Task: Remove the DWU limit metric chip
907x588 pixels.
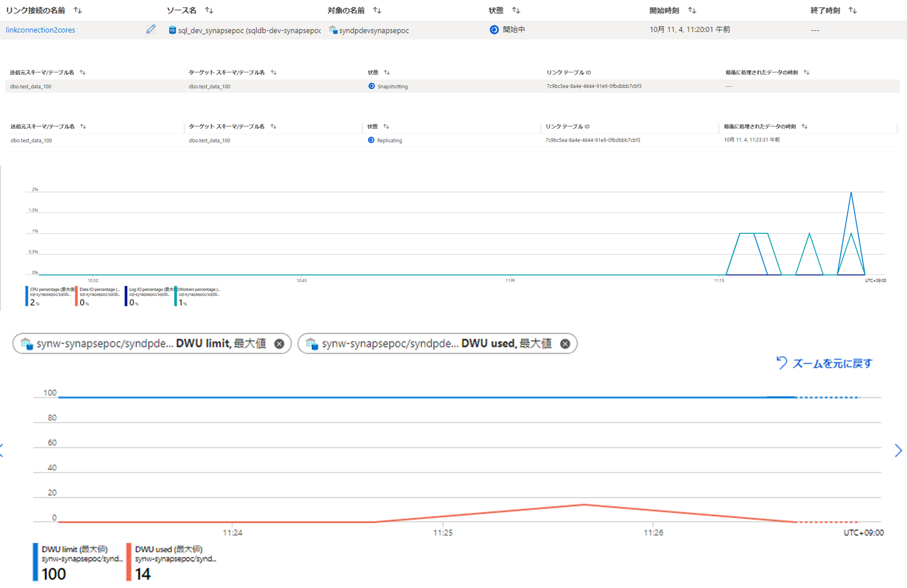Action: pos(279,344)
